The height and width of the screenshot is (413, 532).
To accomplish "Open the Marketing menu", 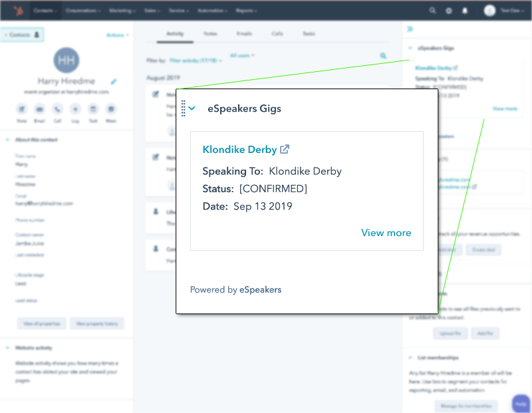I will click(122, 11).
